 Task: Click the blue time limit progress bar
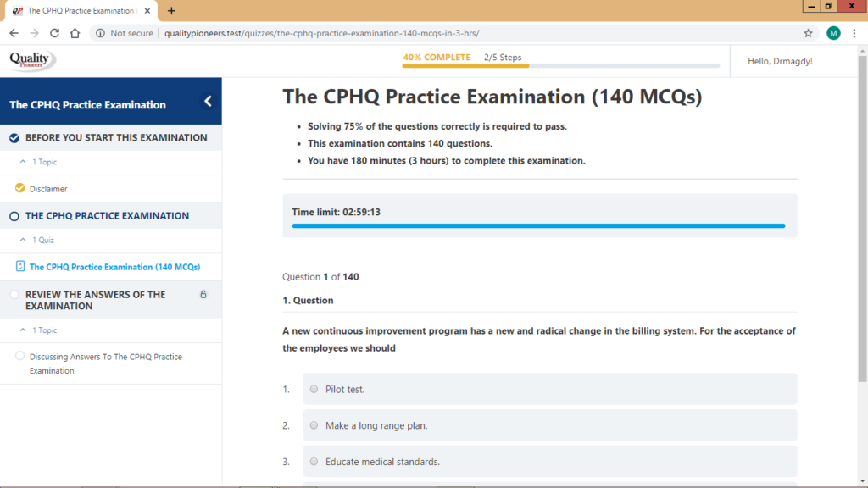pyautogui.click(x=537, y=226)
